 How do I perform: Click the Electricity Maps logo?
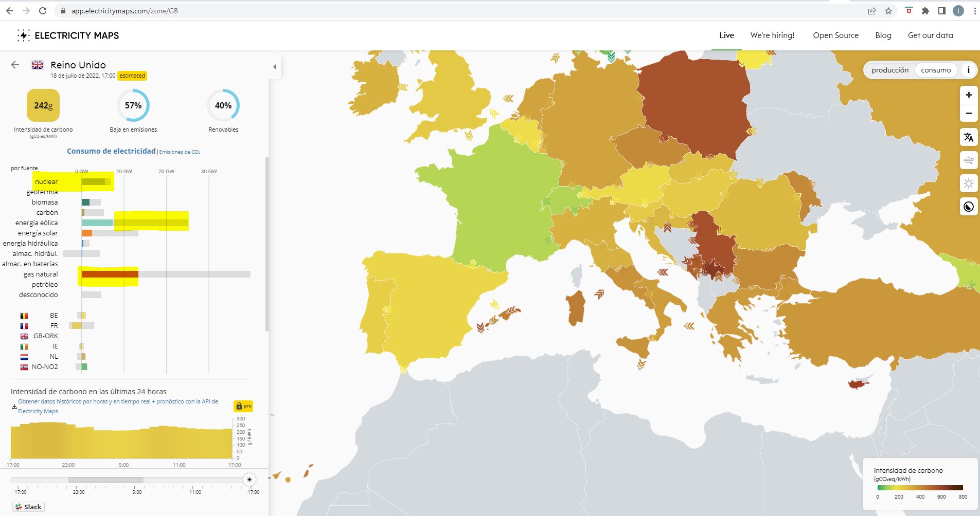tap(68, 35)
